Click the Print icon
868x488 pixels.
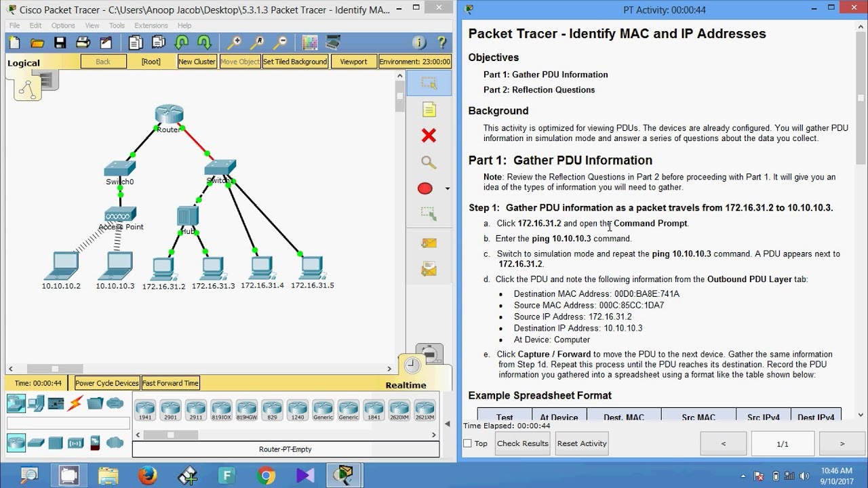(x=83, y=43)
